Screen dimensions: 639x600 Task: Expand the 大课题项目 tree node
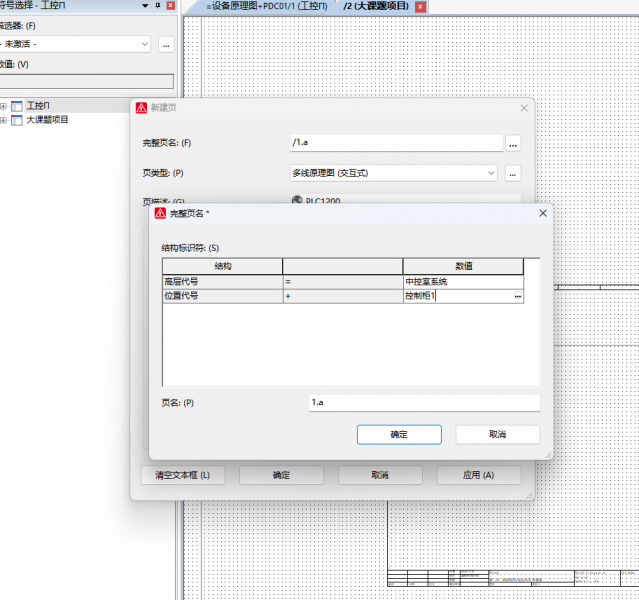click(3, 120)
